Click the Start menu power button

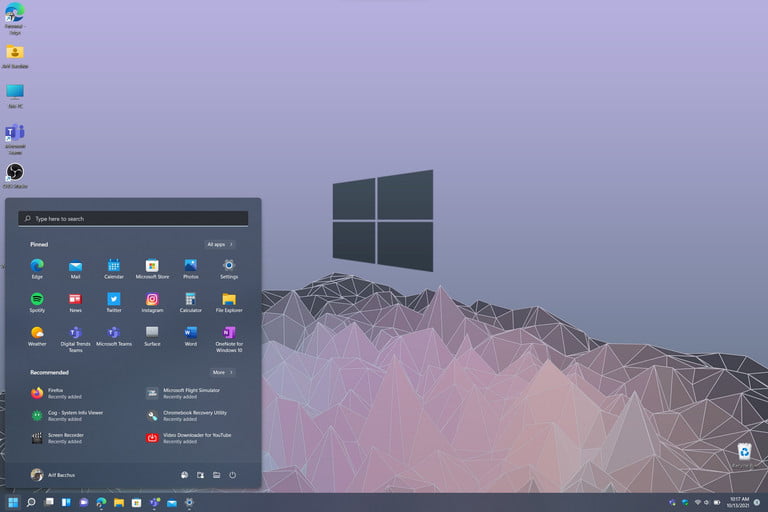click(x=233, y=475)
